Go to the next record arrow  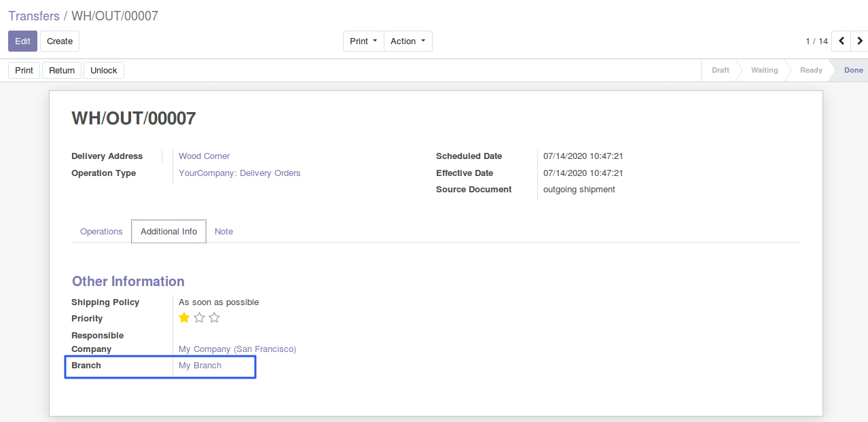[860, 41]
